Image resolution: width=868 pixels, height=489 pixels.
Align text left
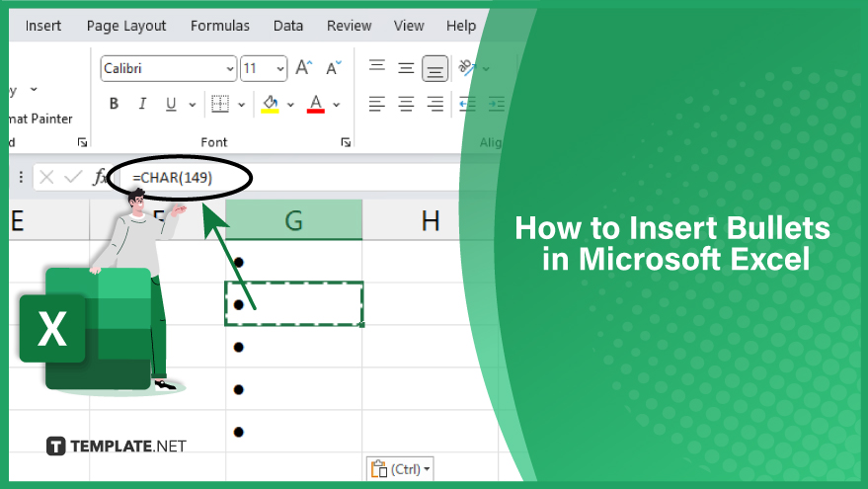click(x=377, y=104)
